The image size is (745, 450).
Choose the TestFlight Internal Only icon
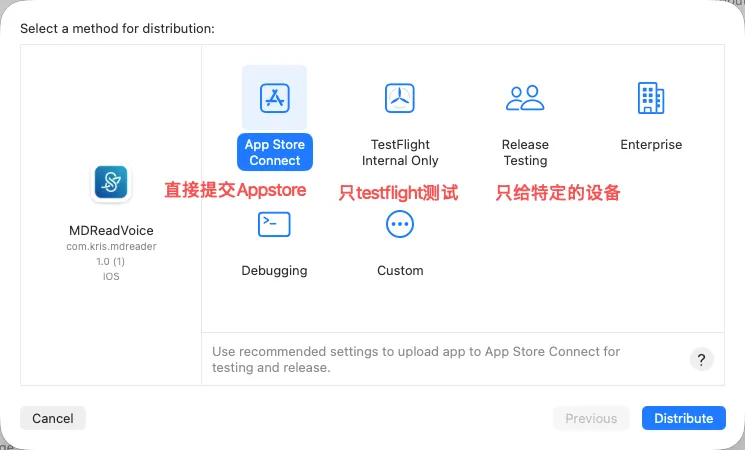click(x=400, y=98)
